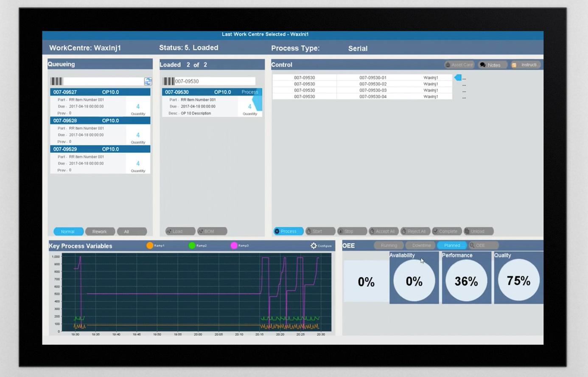Click the Asset Care button
Image resolution: width=588 pixels, height=377 pixels.
coord(459,65)
